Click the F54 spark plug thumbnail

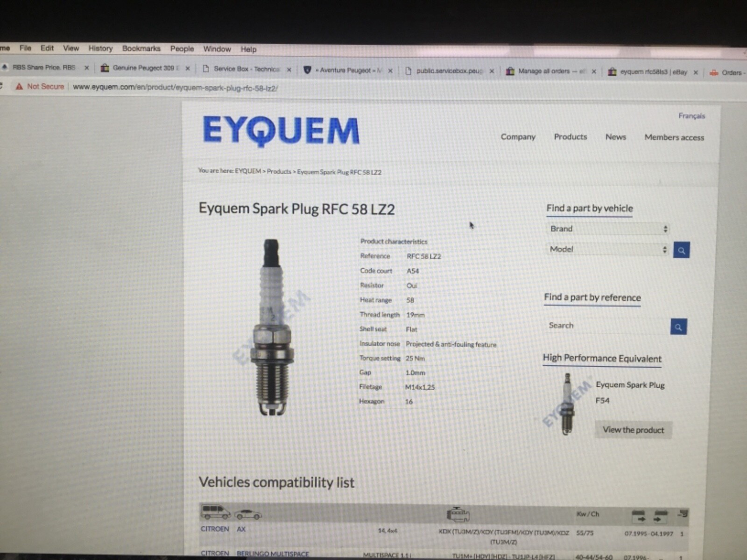(x=567, y=404)
